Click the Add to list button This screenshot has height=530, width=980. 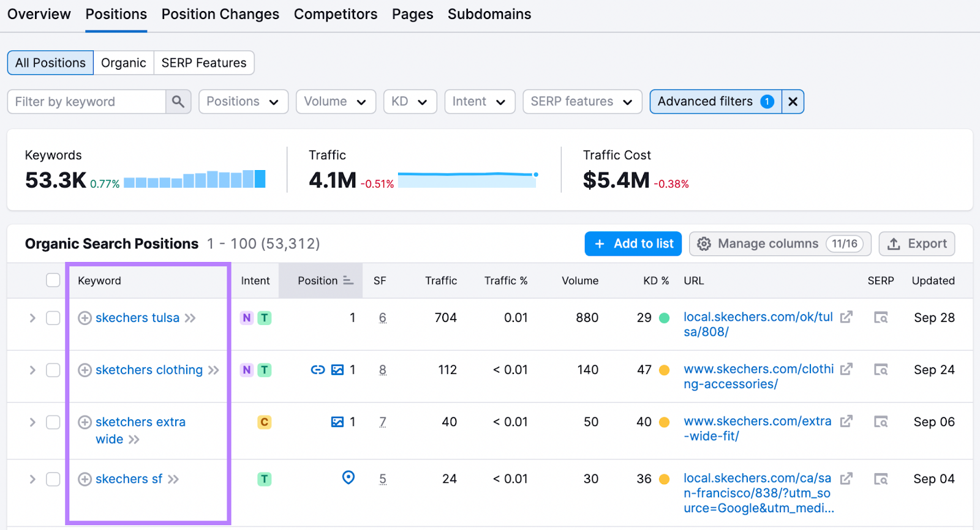click(634, 244)
